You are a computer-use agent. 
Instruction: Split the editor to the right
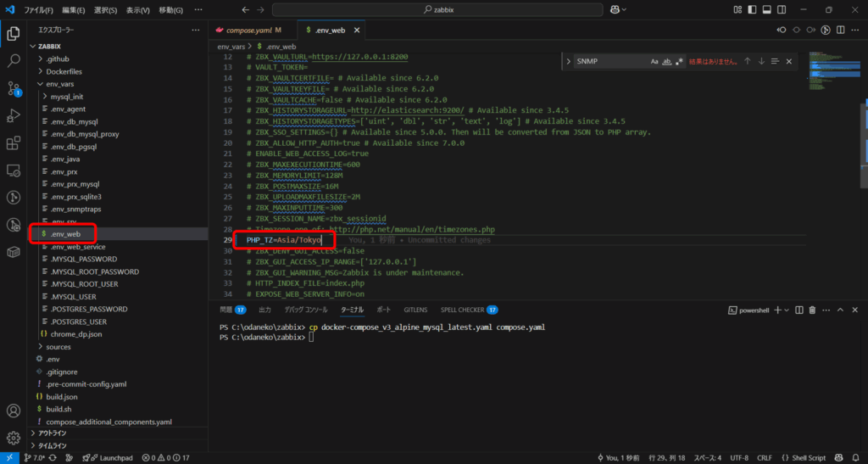[x=840, y=30]
